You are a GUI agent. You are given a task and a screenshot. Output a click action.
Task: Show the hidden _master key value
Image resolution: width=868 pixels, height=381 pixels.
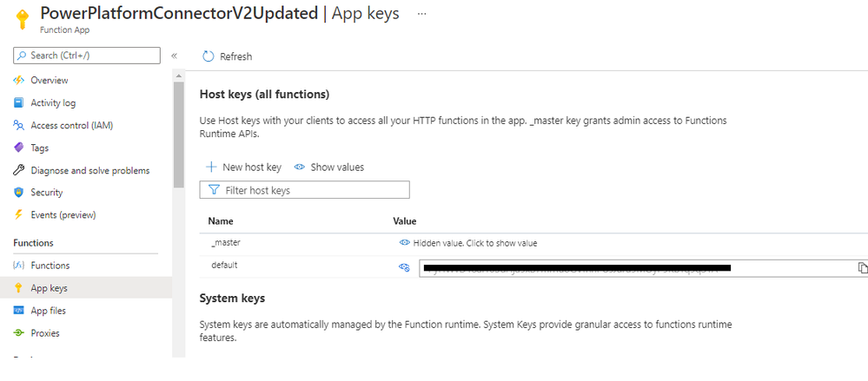pyautogui.click(x=473, y=243)
